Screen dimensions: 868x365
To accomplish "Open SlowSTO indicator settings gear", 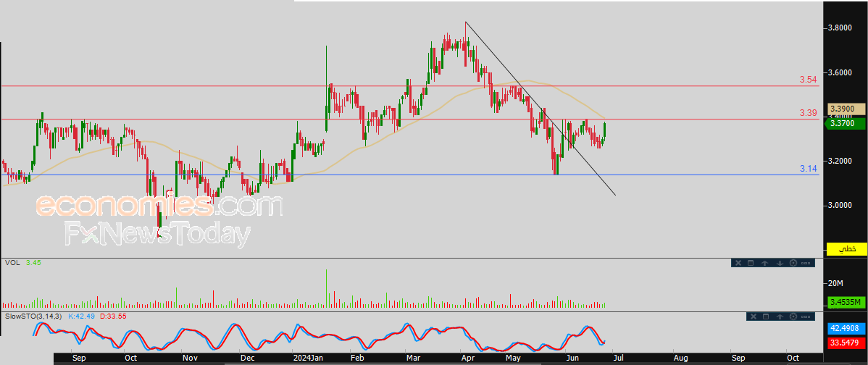I will coord(793,316).
